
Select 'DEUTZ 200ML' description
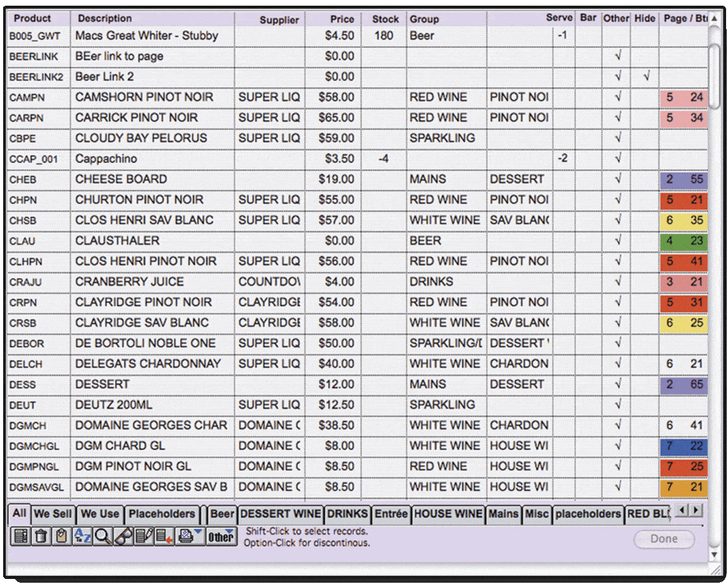tap(114, 405)
